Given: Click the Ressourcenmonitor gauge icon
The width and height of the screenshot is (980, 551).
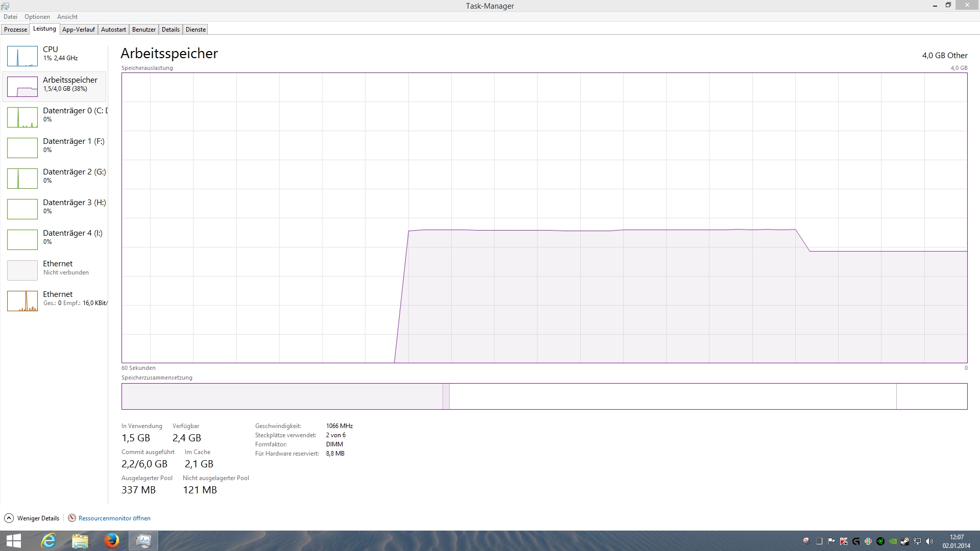Looking at the screenshot, I should click(72, 518).
